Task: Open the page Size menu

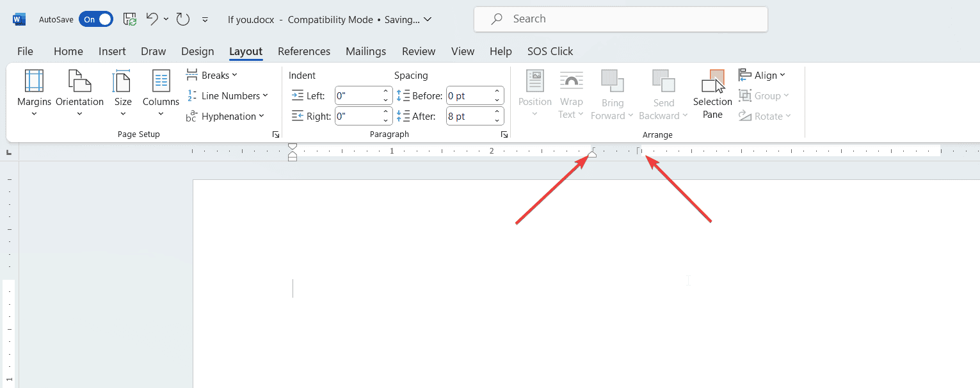Action: coord(123,93)
